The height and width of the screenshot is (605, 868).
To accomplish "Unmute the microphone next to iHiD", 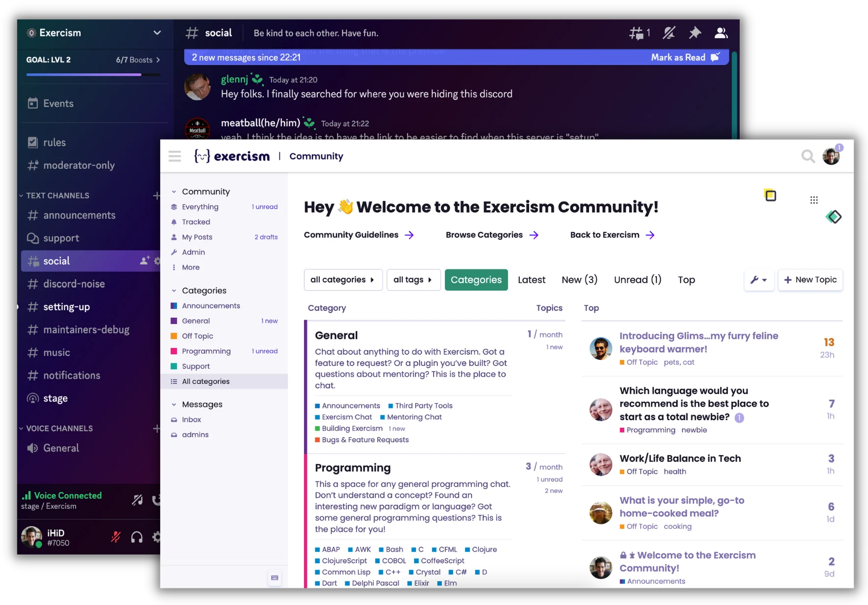I will point(116,537).
